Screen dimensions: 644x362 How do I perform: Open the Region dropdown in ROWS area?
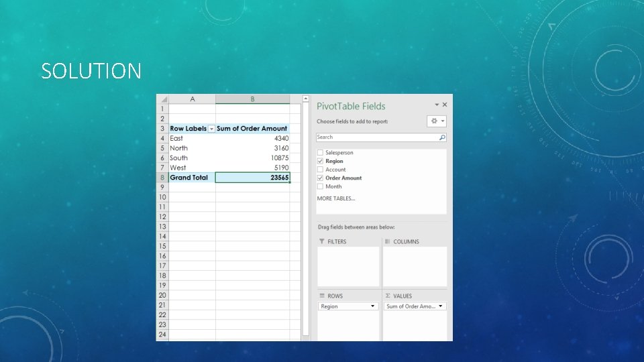click(x=372, y=306)
